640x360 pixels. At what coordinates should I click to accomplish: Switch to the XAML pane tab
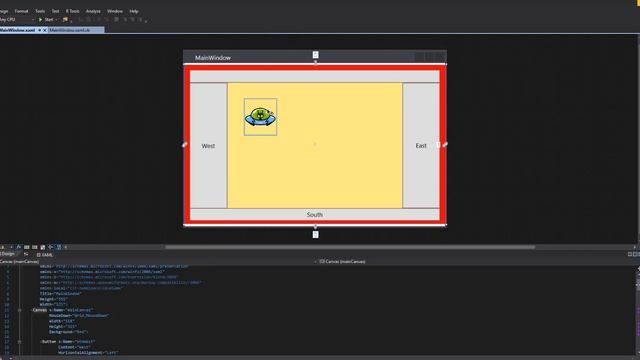click(x=45, y=255)
